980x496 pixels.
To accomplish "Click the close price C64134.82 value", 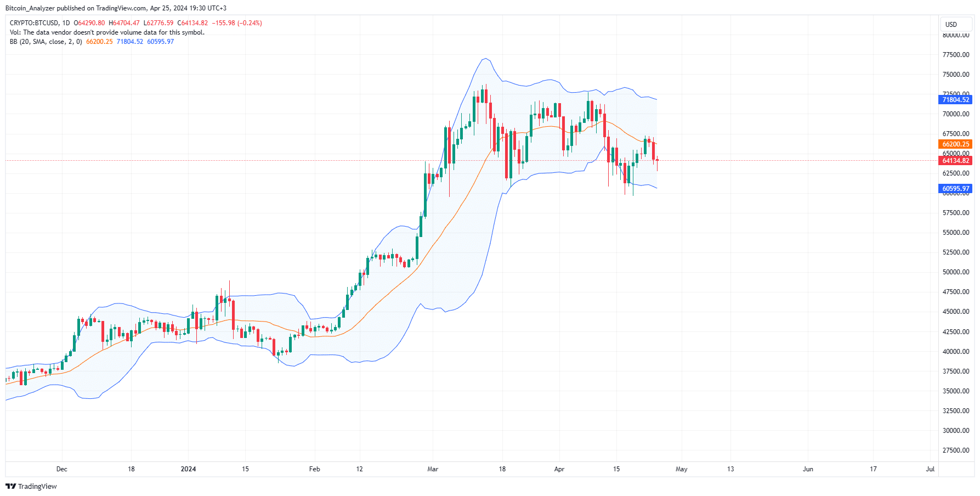I will (192, 23).
